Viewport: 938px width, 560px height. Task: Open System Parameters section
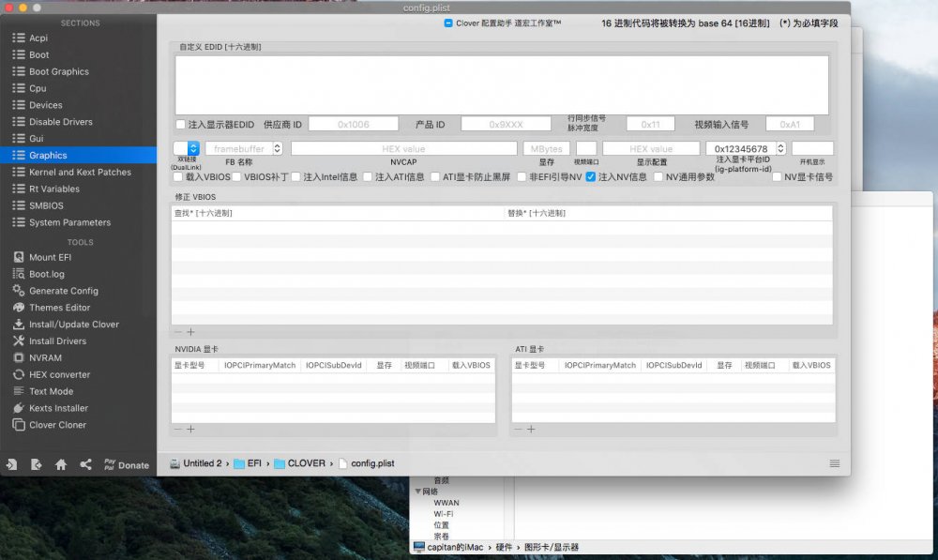point(69,222)
